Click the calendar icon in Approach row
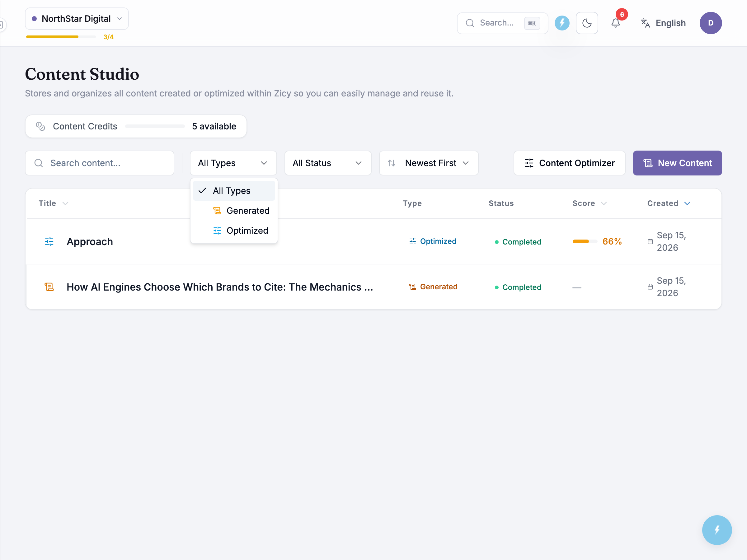 click(x=650, y=241)
